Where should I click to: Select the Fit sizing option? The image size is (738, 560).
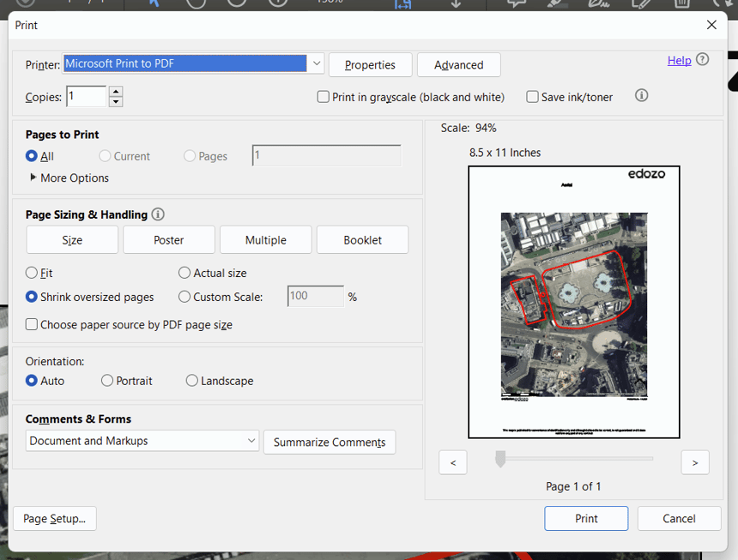32,273
